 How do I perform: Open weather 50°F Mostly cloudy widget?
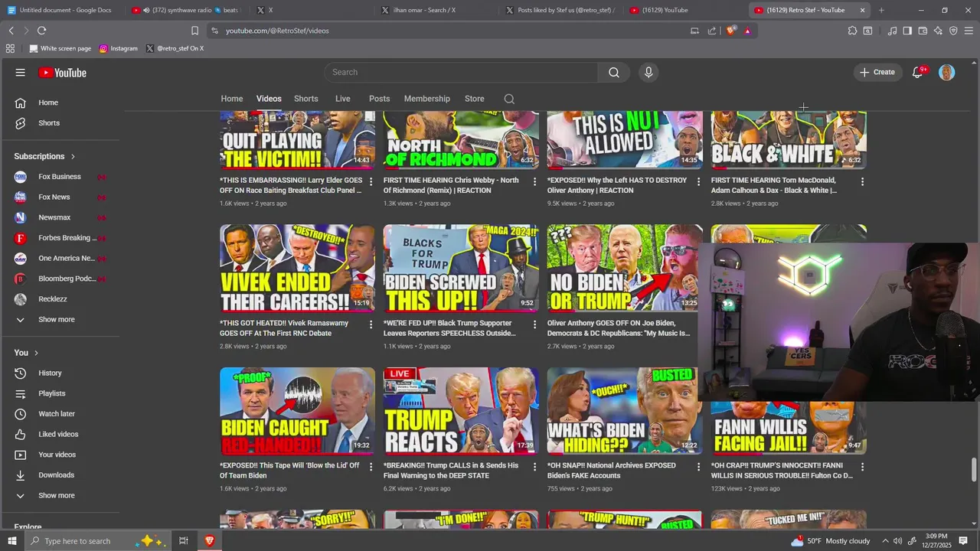coord(831,541)
